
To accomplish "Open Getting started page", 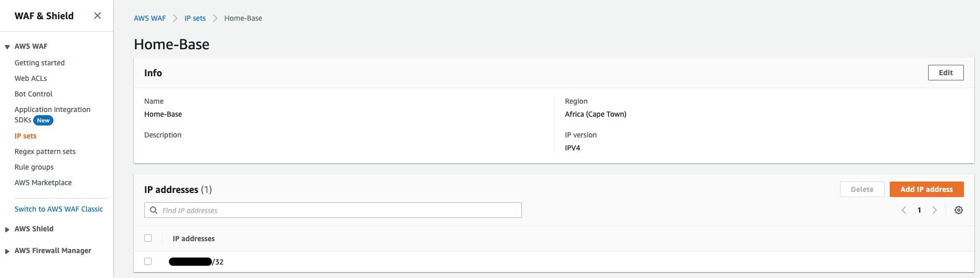I will click(39, 63).
